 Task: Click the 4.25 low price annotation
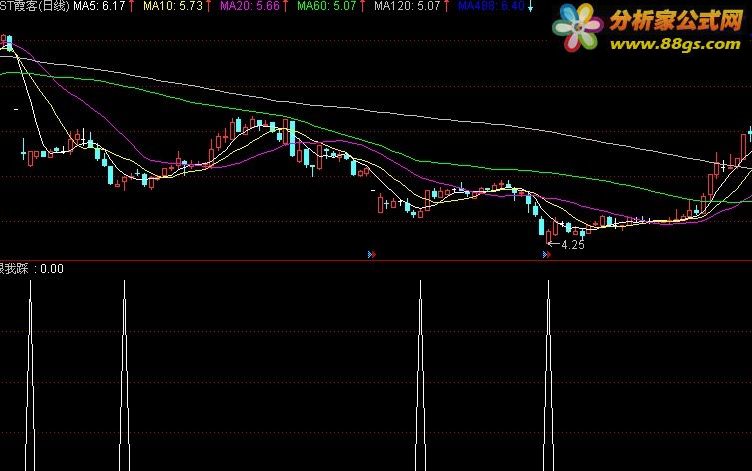point(573,245)
